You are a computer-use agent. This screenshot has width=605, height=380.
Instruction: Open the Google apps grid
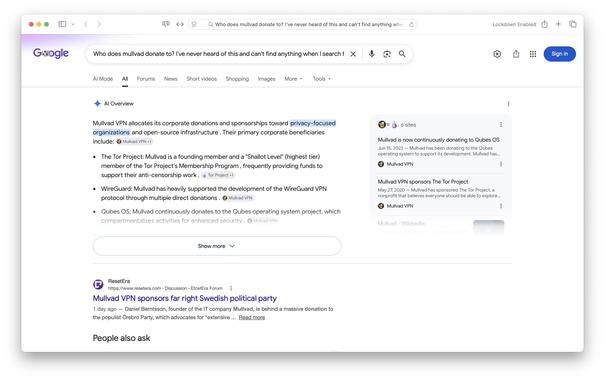533,54
